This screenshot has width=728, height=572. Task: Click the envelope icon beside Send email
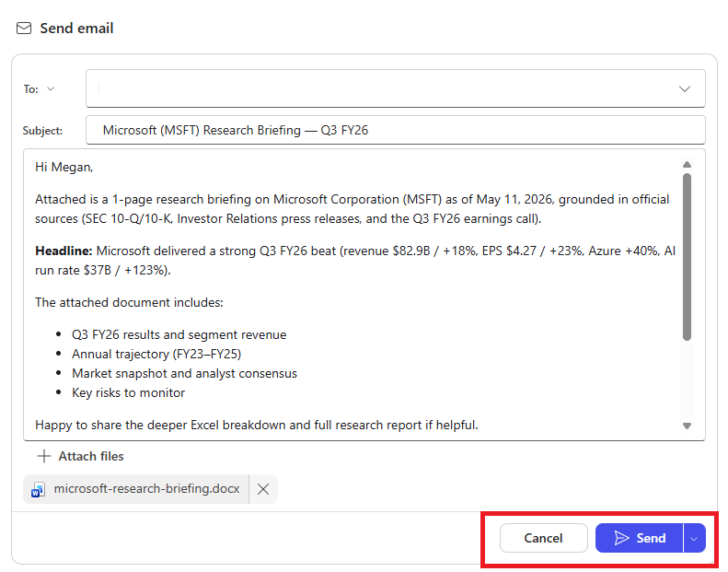click(24, 29)
